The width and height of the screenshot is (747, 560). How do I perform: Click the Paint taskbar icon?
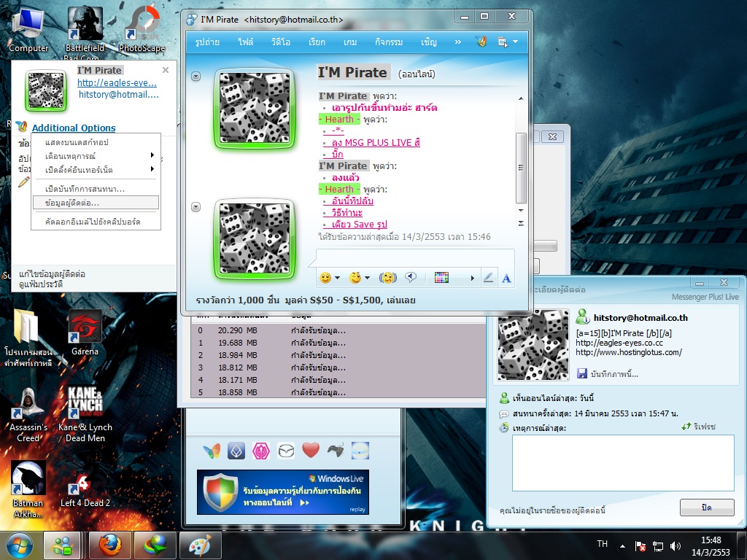pos(200,545)
